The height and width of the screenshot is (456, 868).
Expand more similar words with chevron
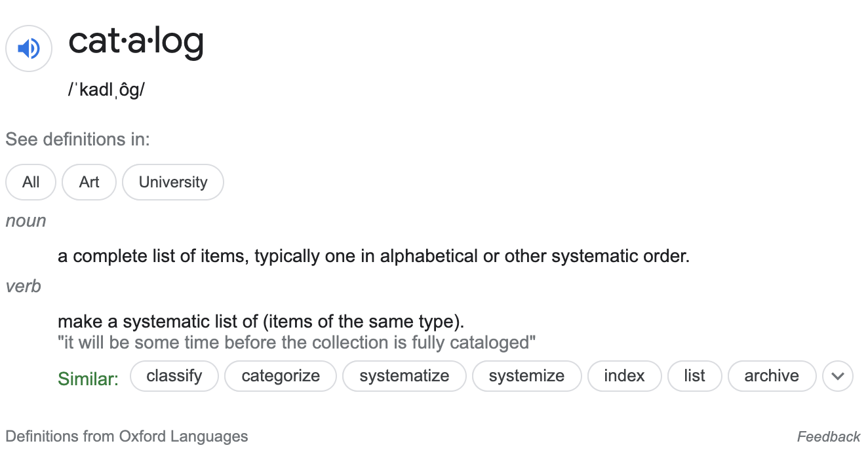point(838,377)
